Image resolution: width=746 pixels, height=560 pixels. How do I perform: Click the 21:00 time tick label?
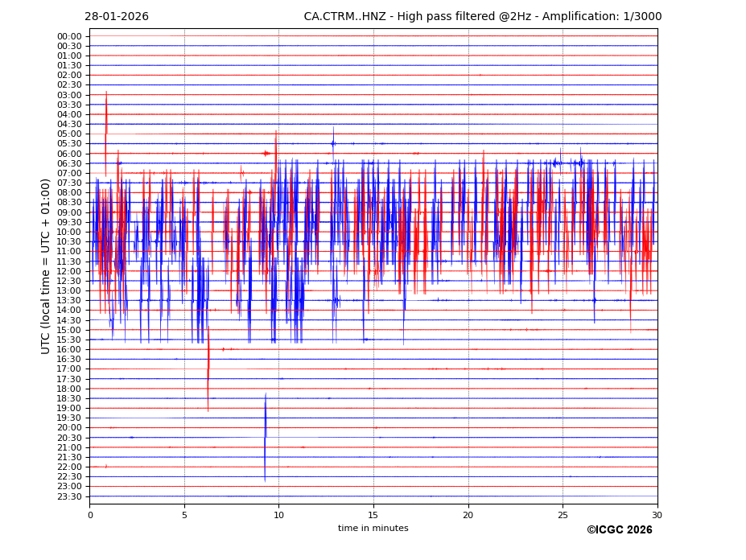pos(69,447)
